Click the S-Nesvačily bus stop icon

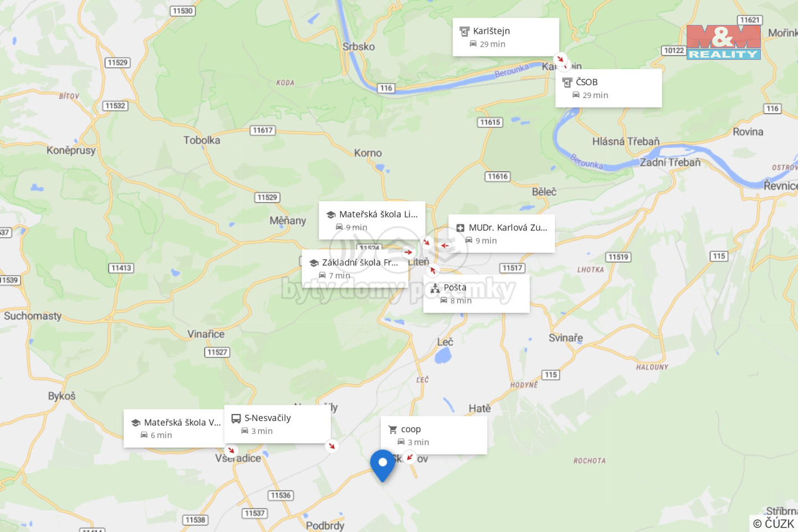(x=236, y=418)
